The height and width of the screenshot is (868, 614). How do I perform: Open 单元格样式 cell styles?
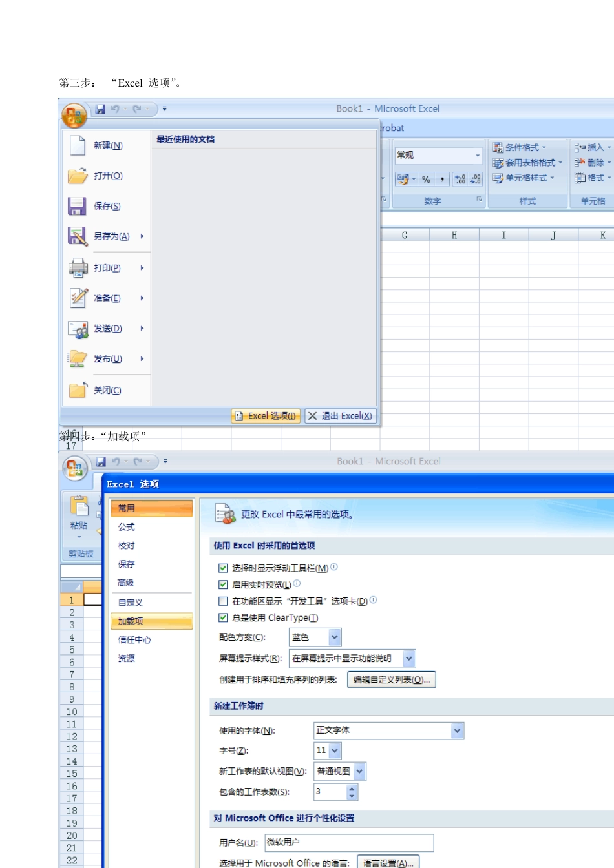(x=524, y=178)
